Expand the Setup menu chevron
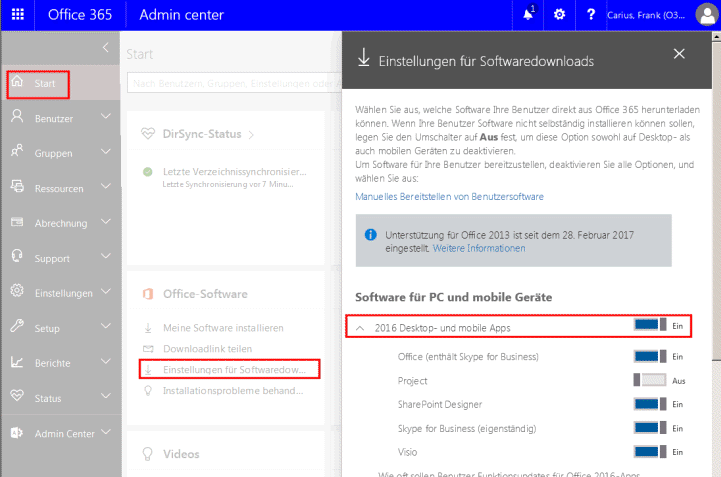Viewport: 721px width, 477px height. 106,326
